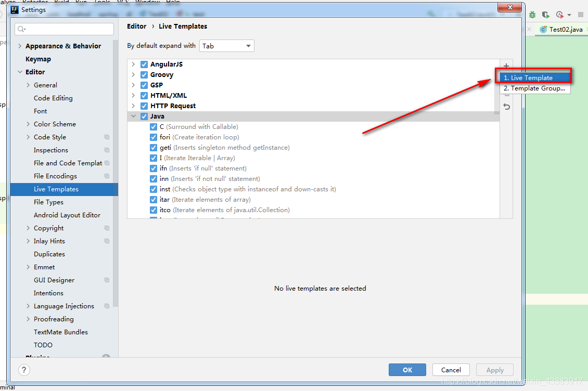The width and height of the screenshot is (588, 391).
Task: Open the default expand with Tab dropdown
Action: coord(227,46)
